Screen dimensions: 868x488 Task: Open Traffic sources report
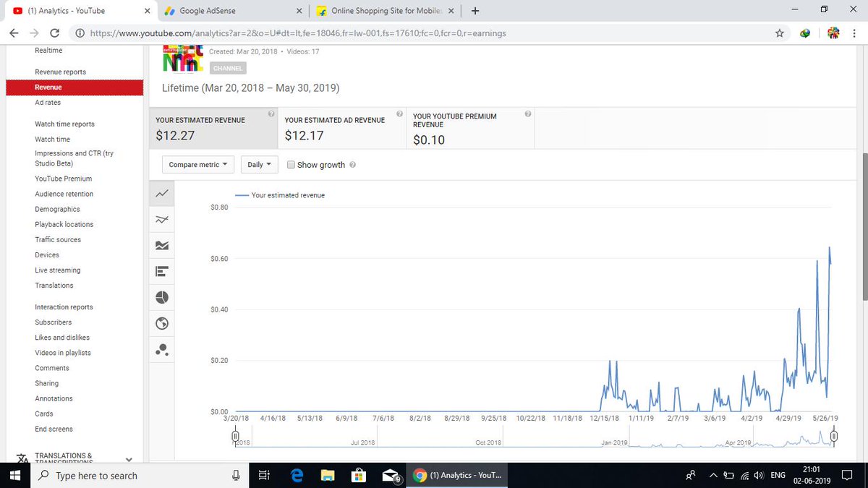pos(58,239)
